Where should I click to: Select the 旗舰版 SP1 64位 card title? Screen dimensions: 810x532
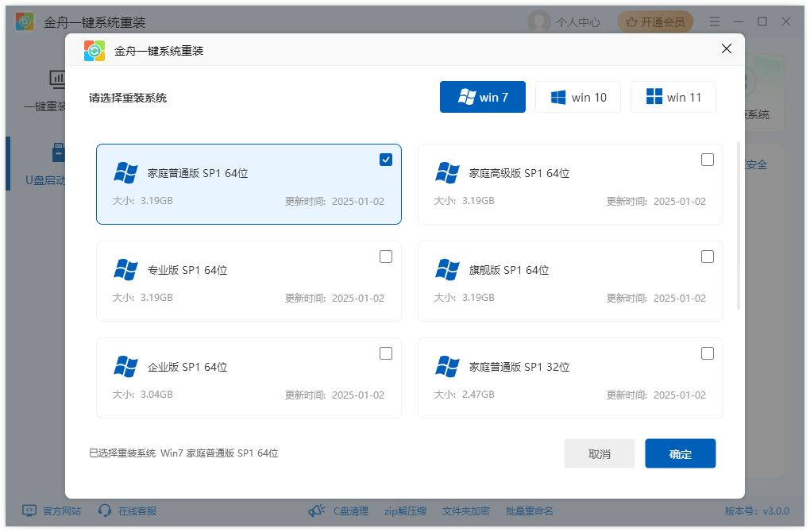[509, 270]
